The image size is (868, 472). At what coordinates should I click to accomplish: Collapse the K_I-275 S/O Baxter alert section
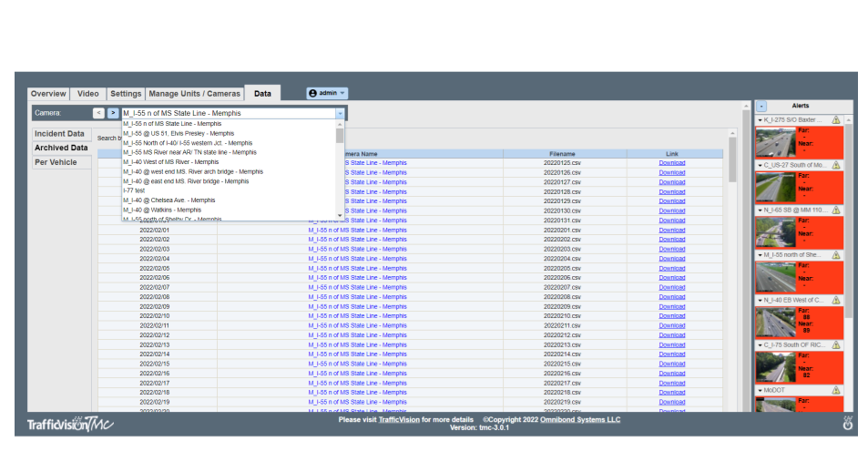[760, 119]
